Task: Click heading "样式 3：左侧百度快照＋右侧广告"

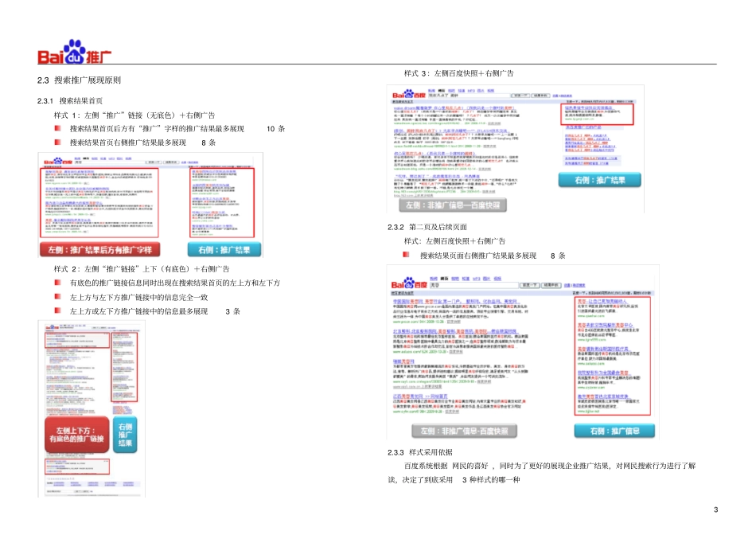Action: [x=459, y=73]
